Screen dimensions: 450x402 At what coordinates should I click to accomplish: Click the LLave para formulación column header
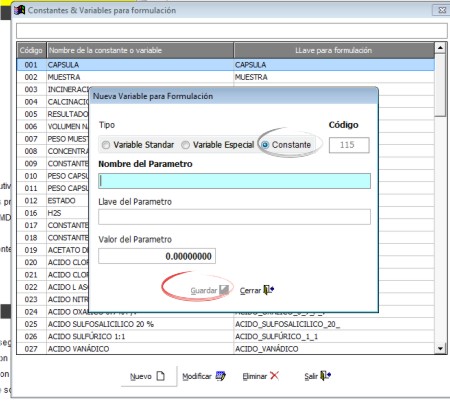coord(334,50)
